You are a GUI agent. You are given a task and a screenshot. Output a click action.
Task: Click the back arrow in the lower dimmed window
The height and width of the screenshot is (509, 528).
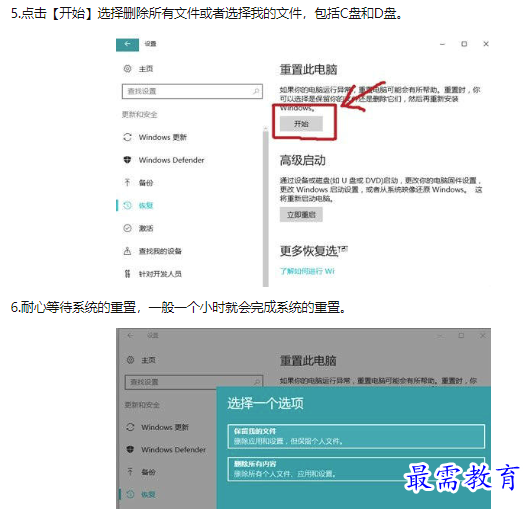click(130, 335)
